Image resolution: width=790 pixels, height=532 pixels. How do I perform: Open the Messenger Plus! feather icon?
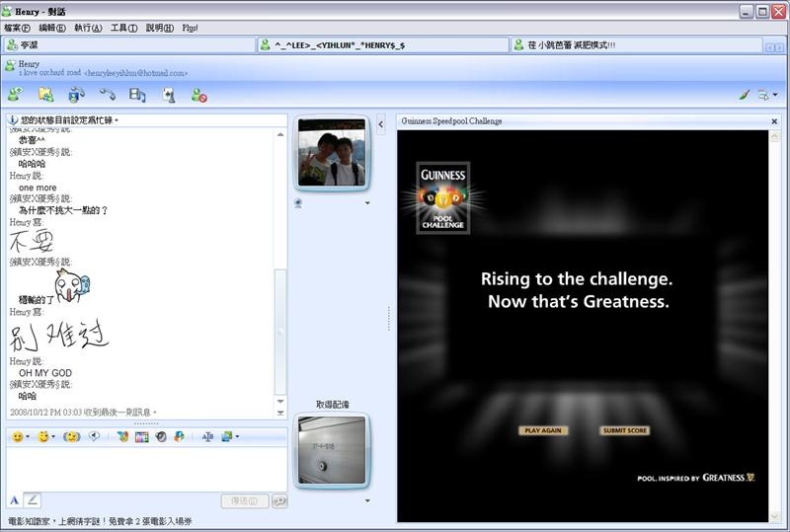coord(122,436)
